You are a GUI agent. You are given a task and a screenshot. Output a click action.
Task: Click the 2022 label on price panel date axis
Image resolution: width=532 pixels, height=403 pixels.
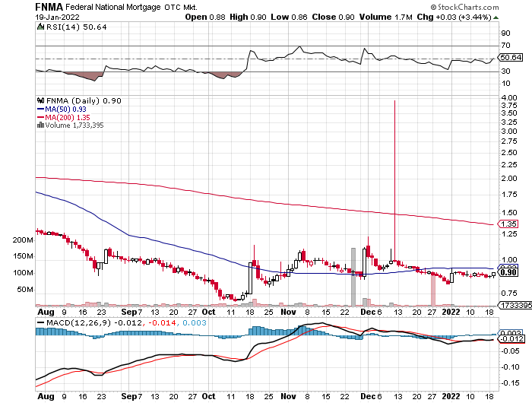[451, 312]
